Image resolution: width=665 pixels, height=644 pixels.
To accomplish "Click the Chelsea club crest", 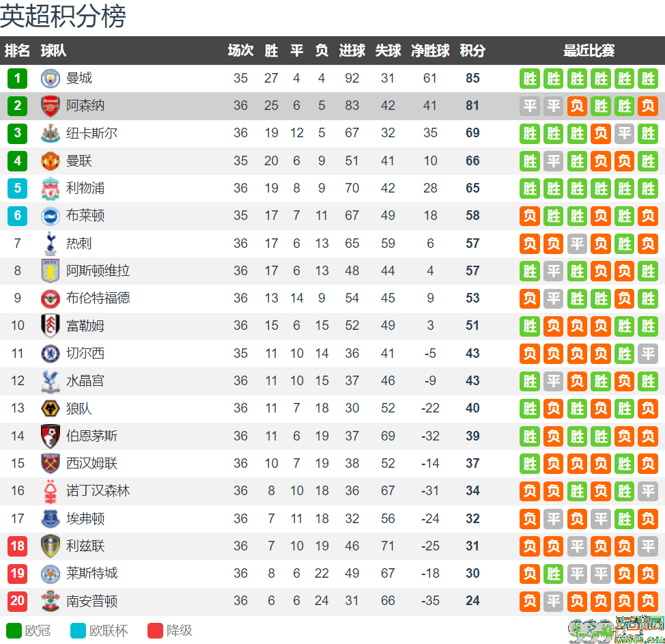I will coord(50,353).
